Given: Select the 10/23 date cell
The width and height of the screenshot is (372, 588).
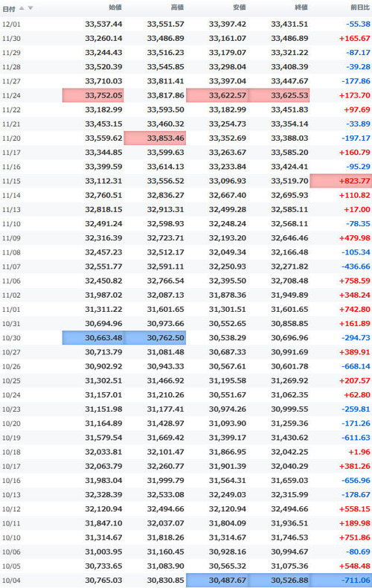Looking at the screenshot, I should pos(11,409).
